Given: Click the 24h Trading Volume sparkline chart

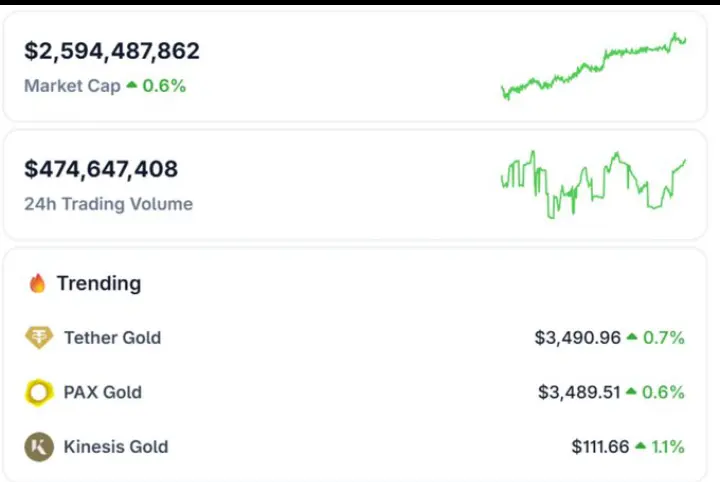Looking at the screenshot, I should point(593,184).
